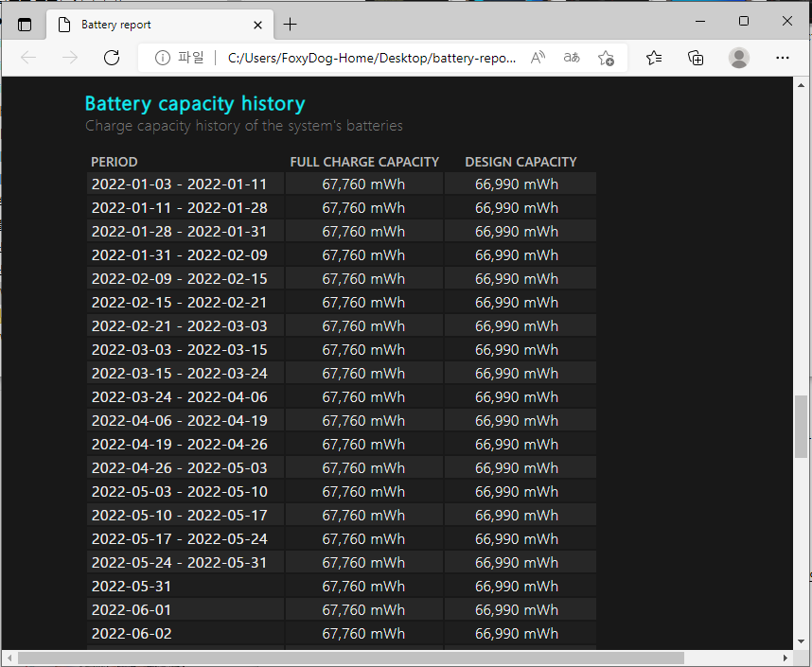Open the user profile avatar
Image resolution: width=812 pixels, height=667 pixels.
[739, 58]
